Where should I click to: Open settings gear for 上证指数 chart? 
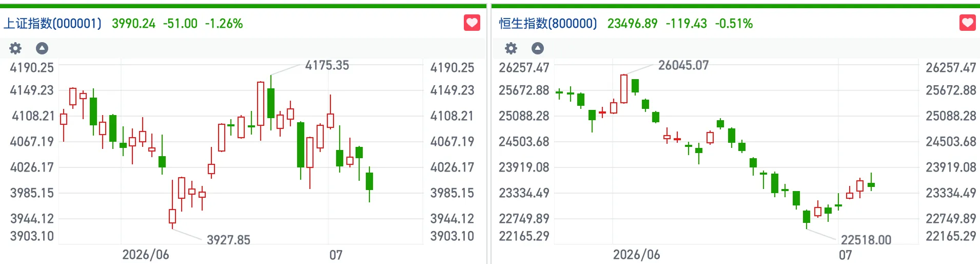15,48
